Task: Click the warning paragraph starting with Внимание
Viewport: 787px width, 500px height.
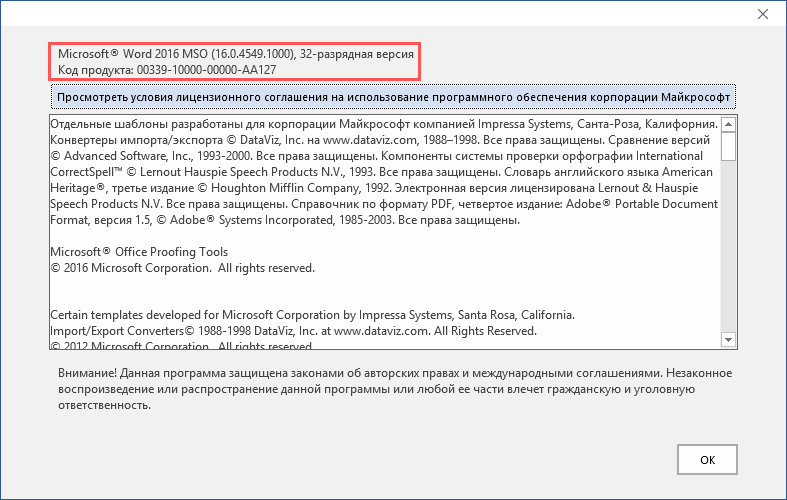Action: 395,389
